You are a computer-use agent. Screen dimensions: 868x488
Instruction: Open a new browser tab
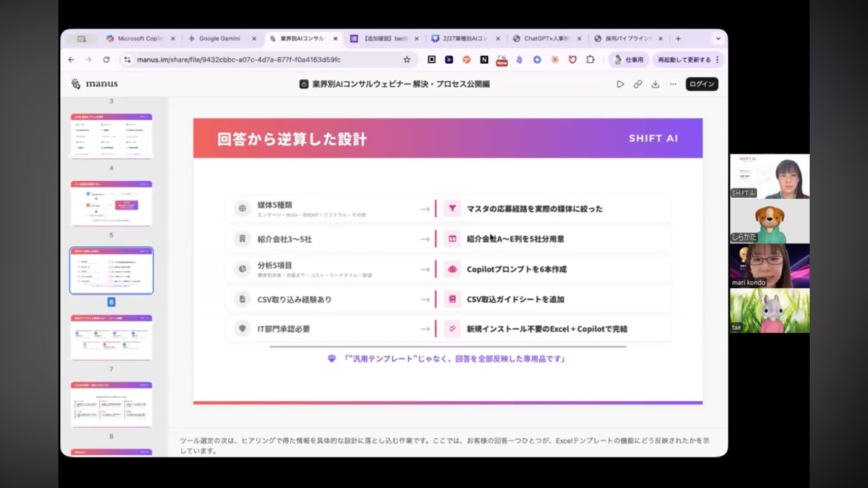(678, 39)
